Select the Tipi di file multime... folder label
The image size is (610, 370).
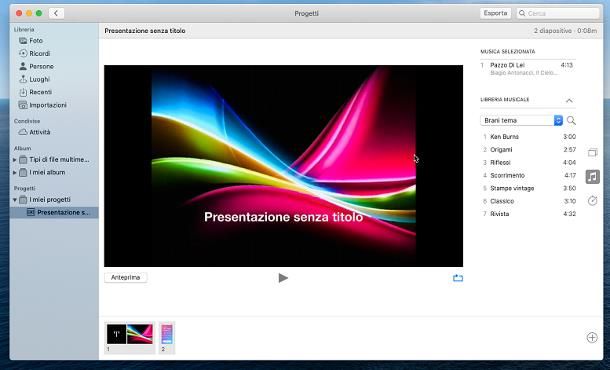tap(60, 160)
